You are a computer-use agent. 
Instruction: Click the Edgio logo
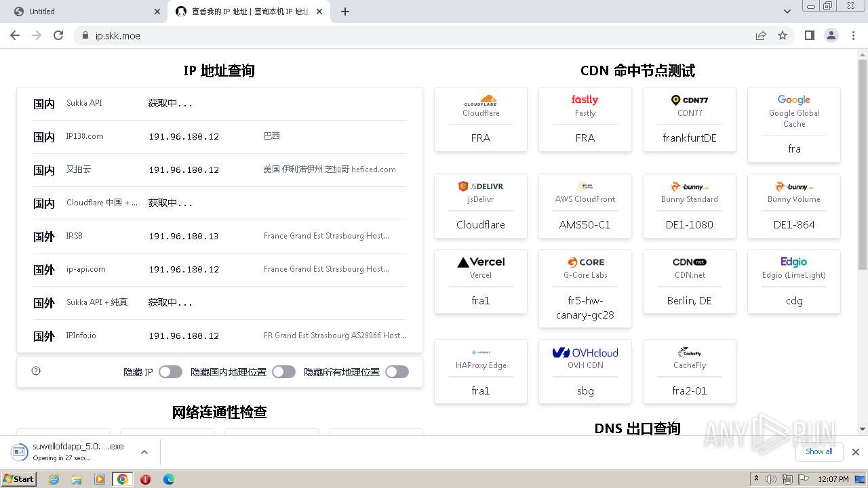click(794, 262)
